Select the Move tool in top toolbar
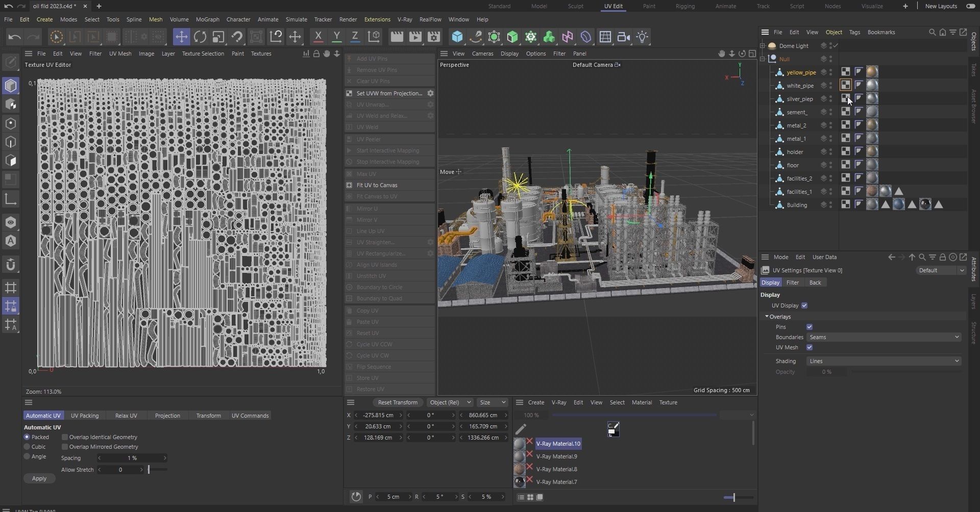The width and height of the screenshot is (980, 512). pos(181,37)
